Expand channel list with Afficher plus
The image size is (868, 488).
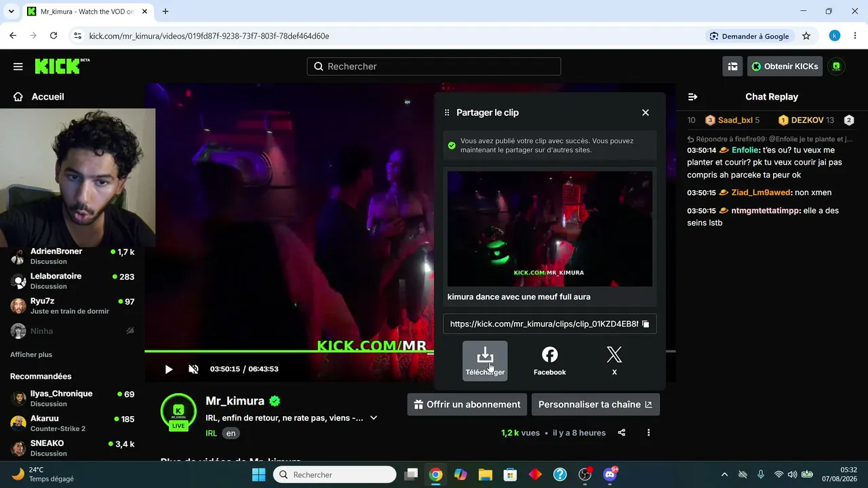click(x=31, y=354)
